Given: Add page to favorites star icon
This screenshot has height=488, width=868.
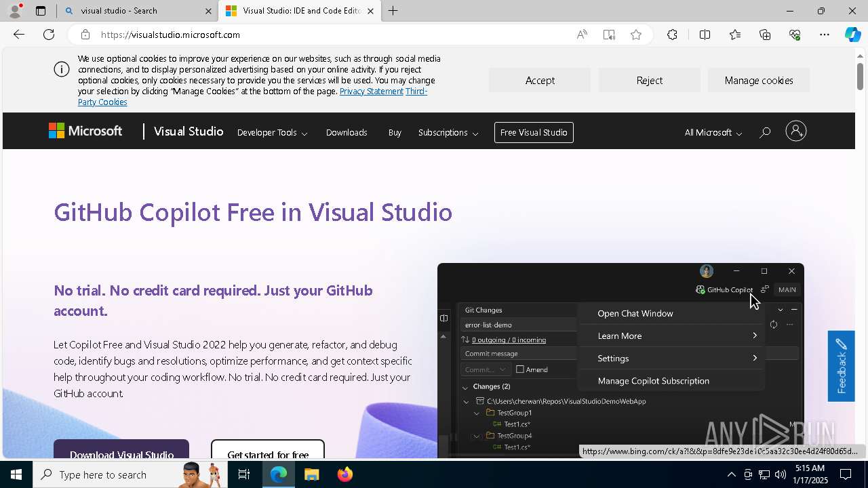Looking at the screenshot, I should coord(636,35).
